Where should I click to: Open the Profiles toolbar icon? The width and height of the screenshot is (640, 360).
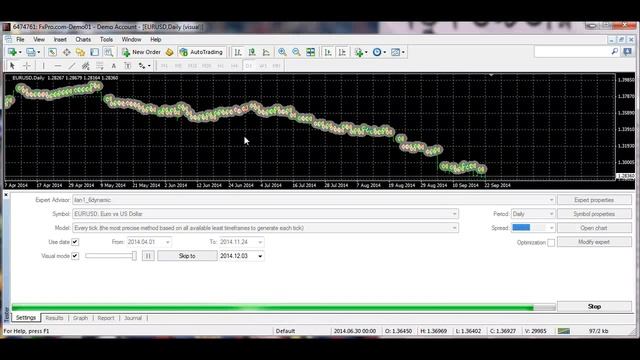tap(31, 52)
